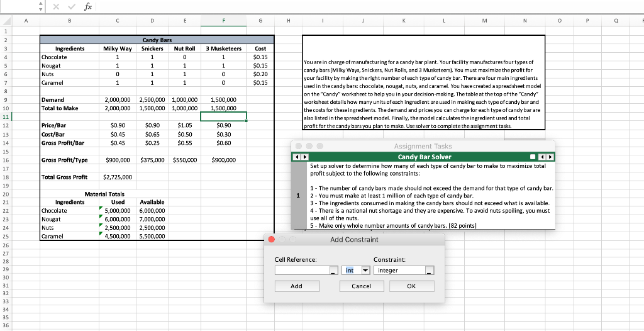Open the Name Box stepper arrows
Viewport: 644px width, 331px height.
click(40, 7)
